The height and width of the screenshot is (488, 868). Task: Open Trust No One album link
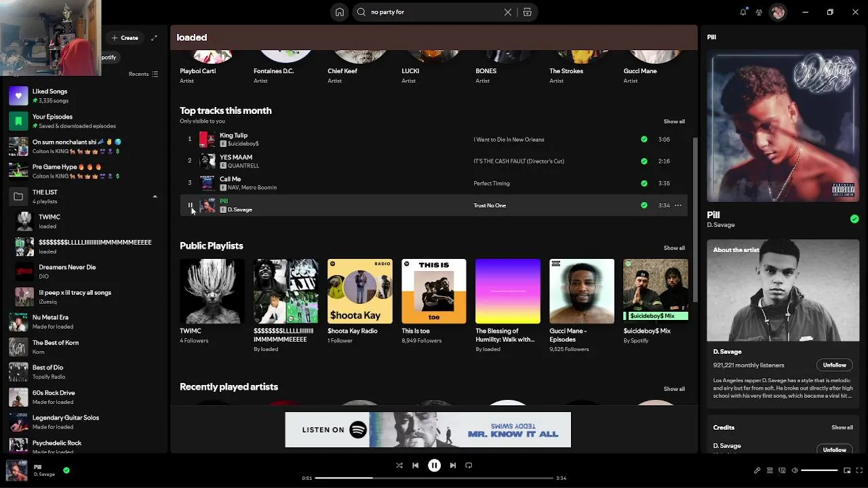(x=490, y=205)
